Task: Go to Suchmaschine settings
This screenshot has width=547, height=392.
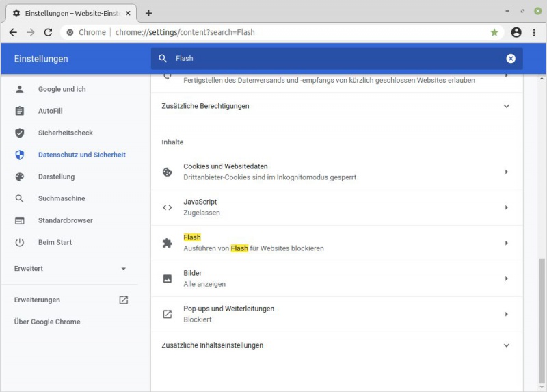Action: (x=62, y=198)
